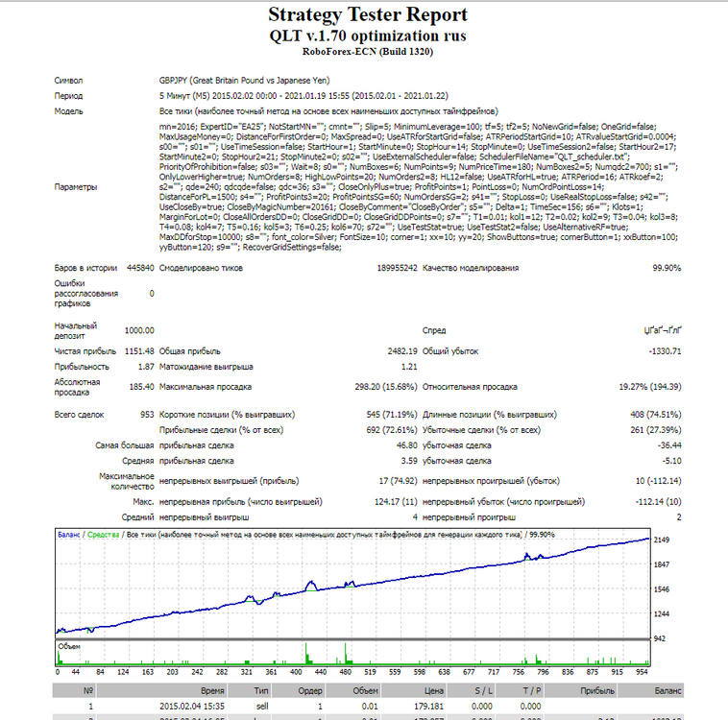
Task: Click the profit trades value 692 (72.61%)
Action: point(392,430)
